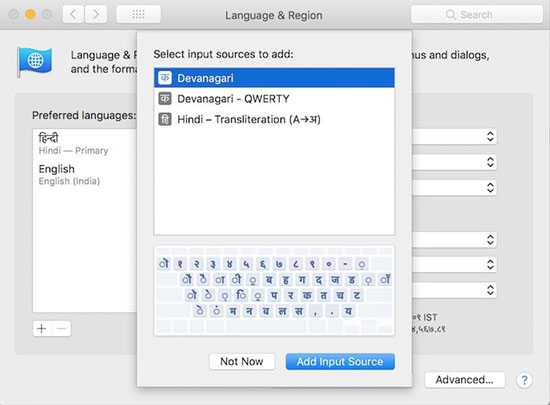Click the Devanagari input source icon

(x=165, y=78)
